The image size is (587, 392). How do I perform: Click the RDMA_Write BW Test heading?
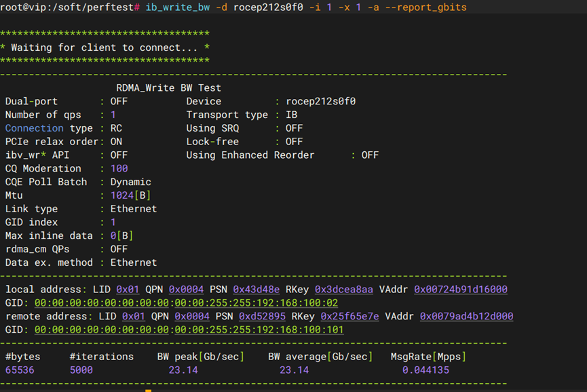point(169,88)
